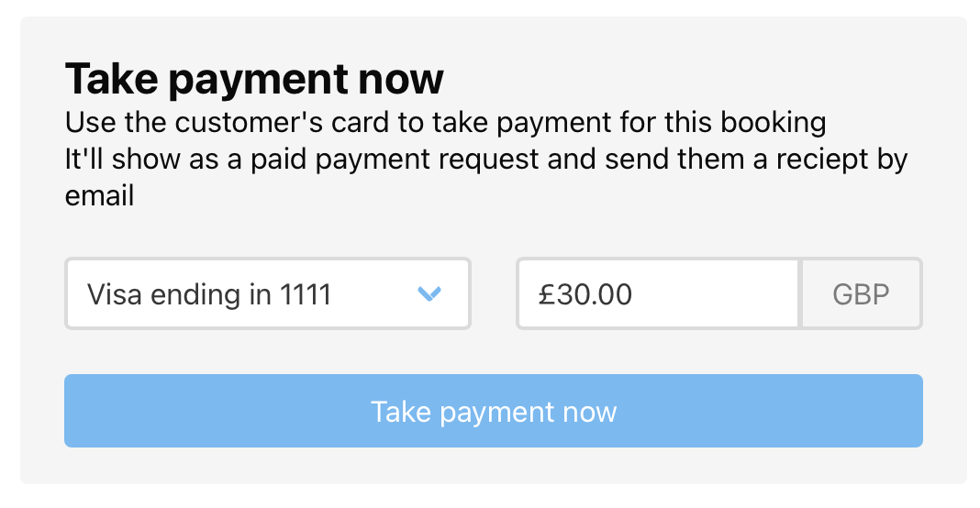
Task: Expand saved cards list via the down arrow
Action: coord(429,293)
